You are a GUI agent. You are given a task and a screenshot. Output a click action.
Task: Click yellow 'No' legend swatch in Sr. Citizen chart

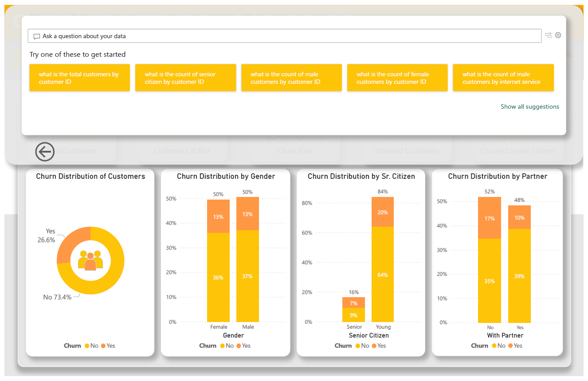(357, 346)
